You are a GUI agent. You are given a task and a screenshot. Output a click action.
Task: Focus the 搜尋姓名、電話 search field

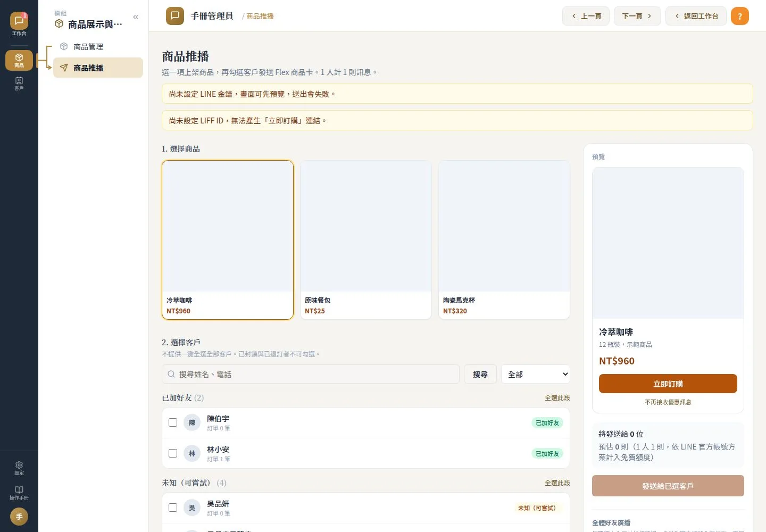coord(311,374)
